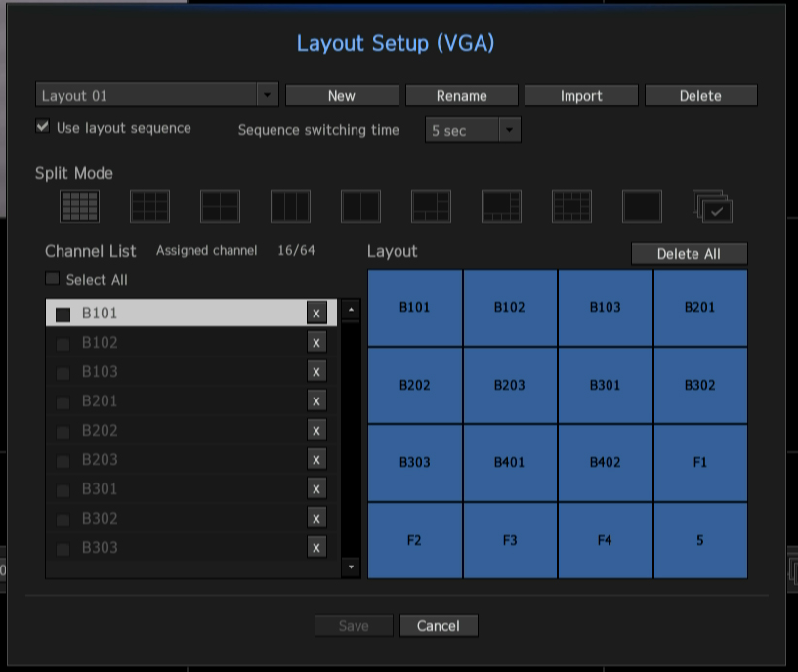Choose the 6-split mode with one large pane
The image size is (798, 672).
431,206
